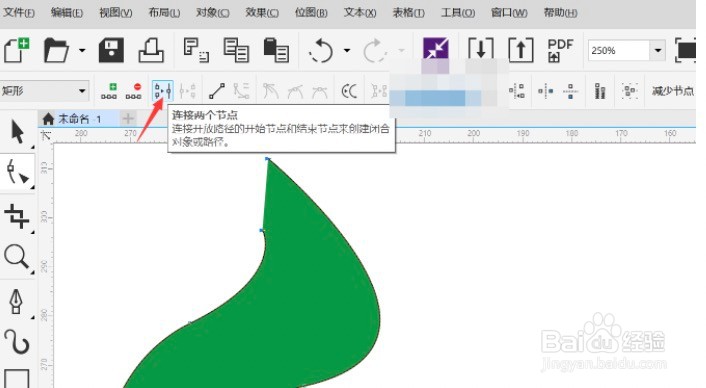Click the purple search content icon
The height and width of the screenshot is (388, 706).
click(435, 49)
